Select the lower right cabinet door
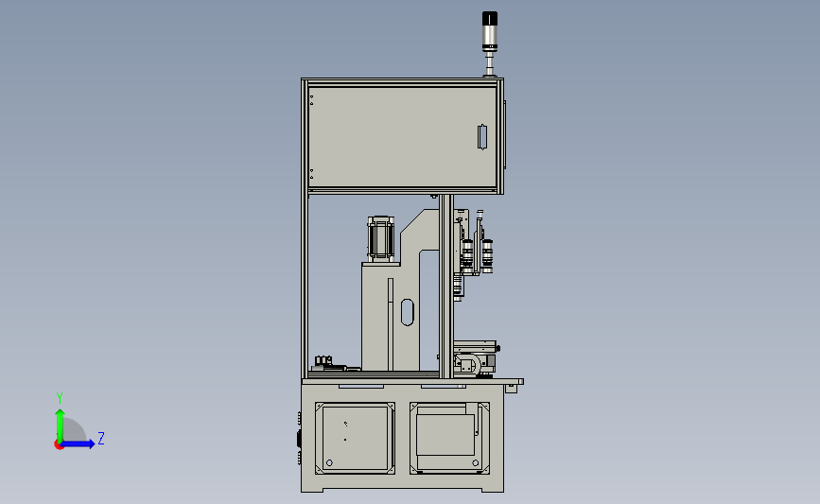The height and width of the screenshot is (504, 820). tap(450, 438)
